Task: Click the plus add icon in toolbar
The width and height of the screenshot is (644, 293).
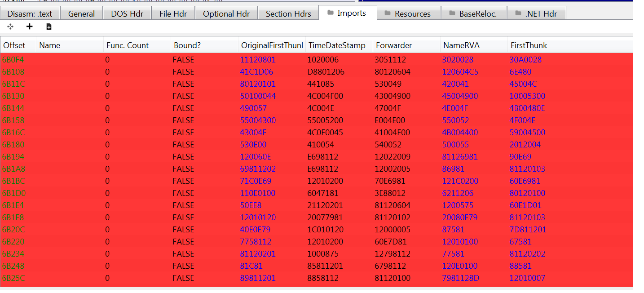Action: [30, 27]
